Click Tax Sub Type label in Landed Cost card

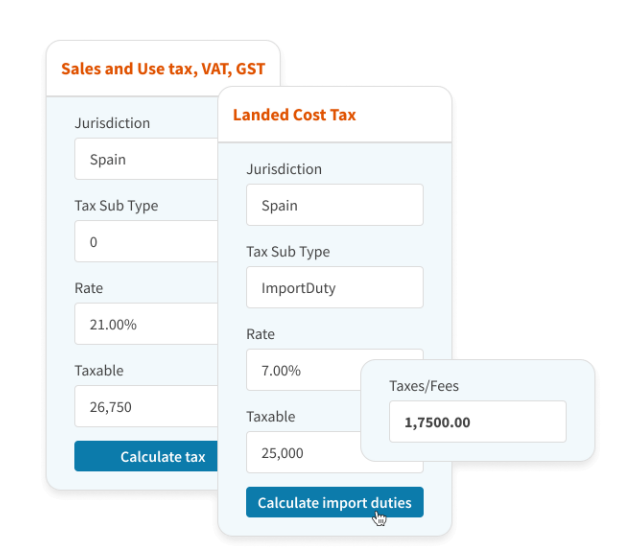(288, 252)
